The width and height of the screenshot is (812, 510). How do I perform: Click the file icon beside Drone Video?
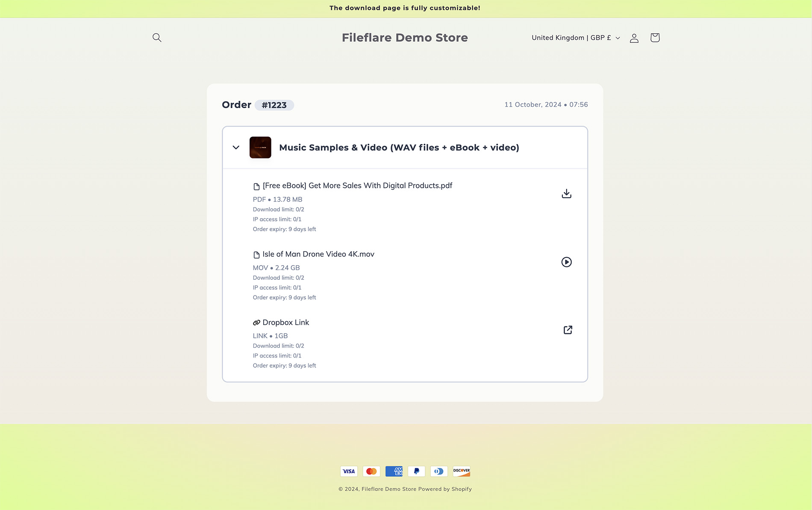point(256,255)
